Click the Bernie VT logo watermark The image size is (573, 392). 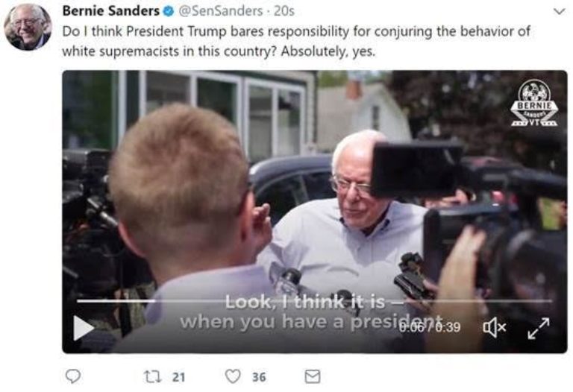click(534, 104)
